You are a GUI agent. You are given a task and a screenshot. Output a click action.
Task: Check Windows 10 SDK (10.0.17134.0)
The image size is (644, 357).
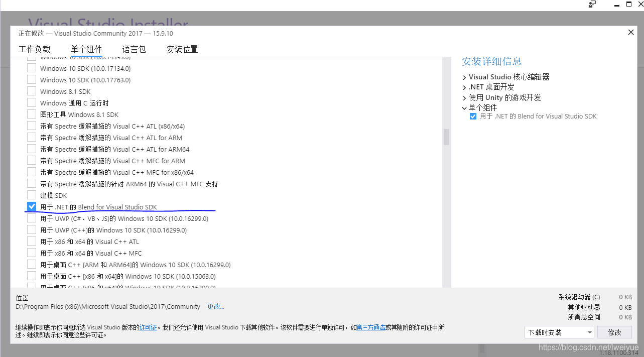coord(32,68)
